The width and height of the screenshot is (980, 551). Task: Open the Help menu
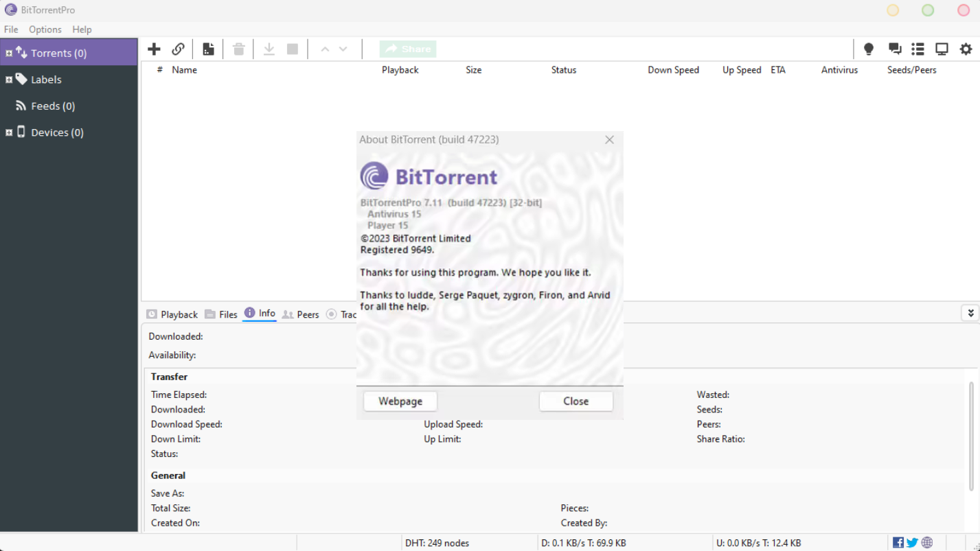(82, 30)
